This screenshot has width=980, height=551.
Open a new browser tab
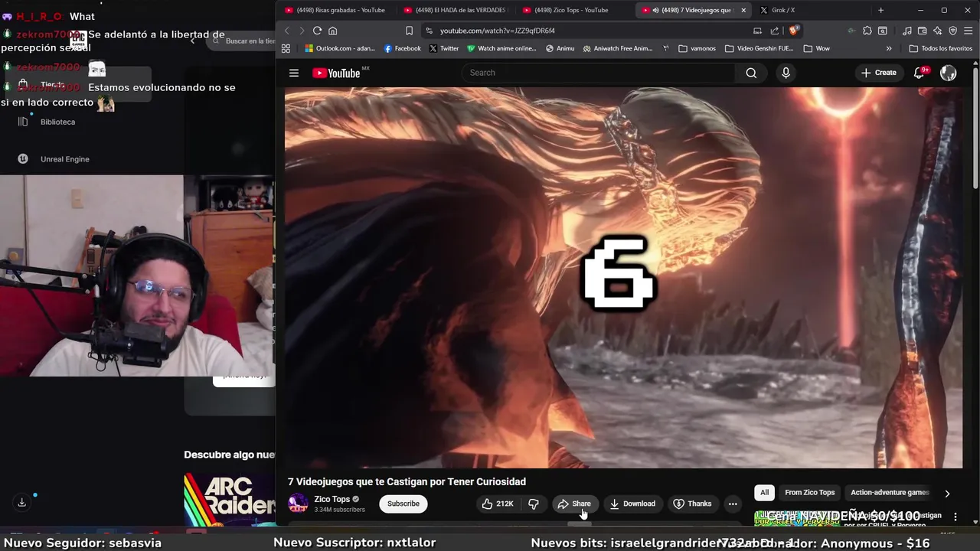(x=880, y=10)
